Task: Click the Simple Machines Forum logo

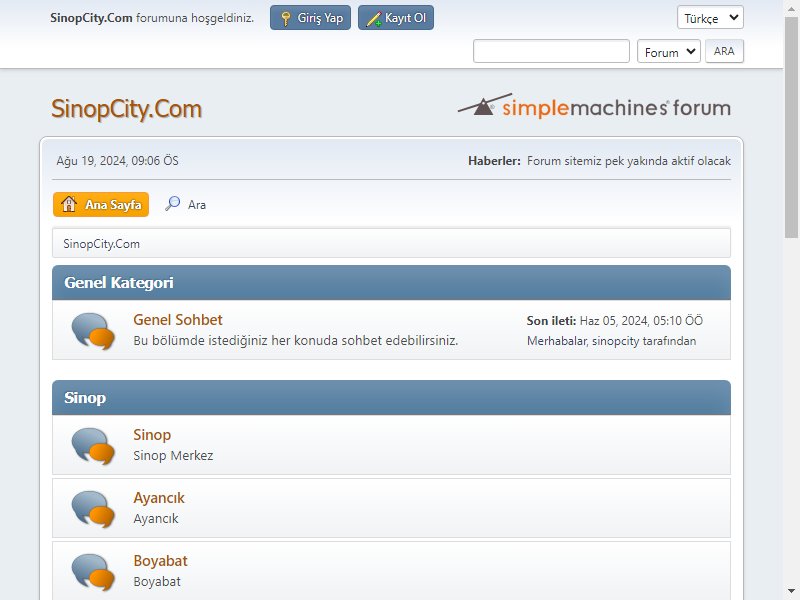Action: (x=594, y=106)
